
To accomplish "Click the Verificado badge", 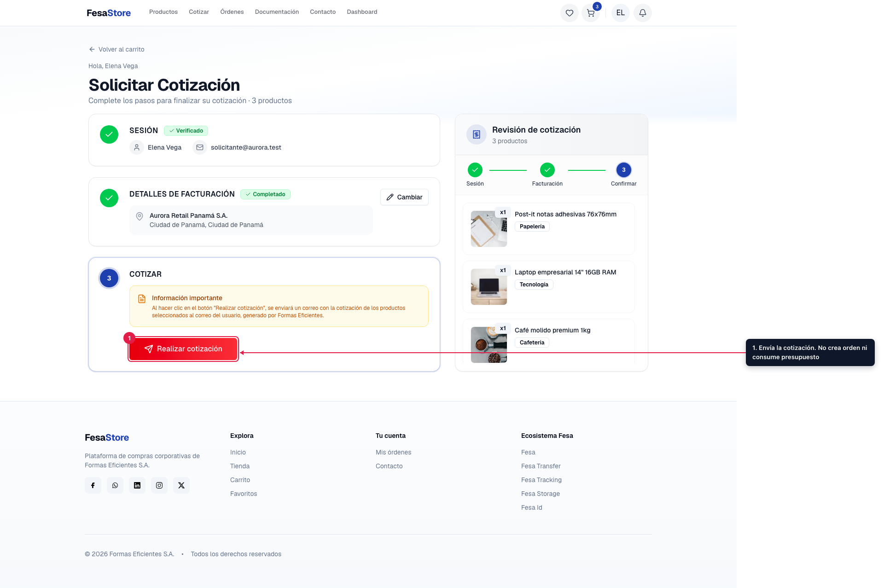I will pos(186,131).
